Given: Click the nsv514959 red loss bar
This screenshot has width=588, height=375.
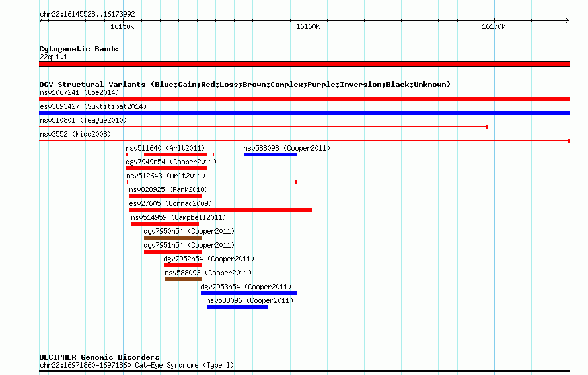Looking at the screenshot, I should tap(165, 224).
